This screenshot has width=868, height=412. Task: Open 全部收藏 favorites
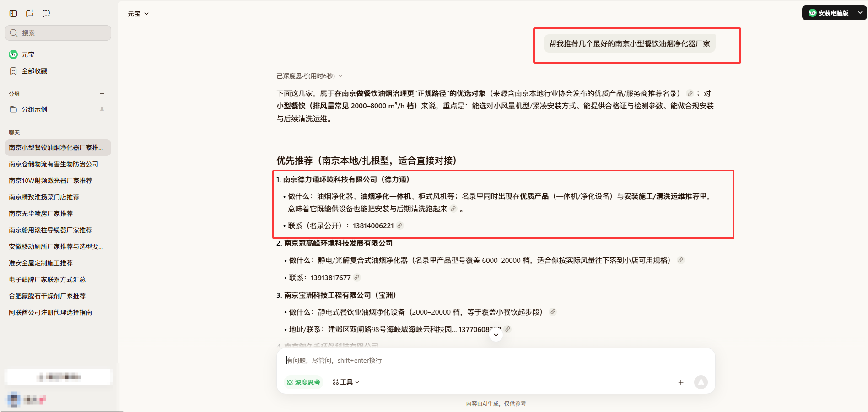(x=58, y=71)
